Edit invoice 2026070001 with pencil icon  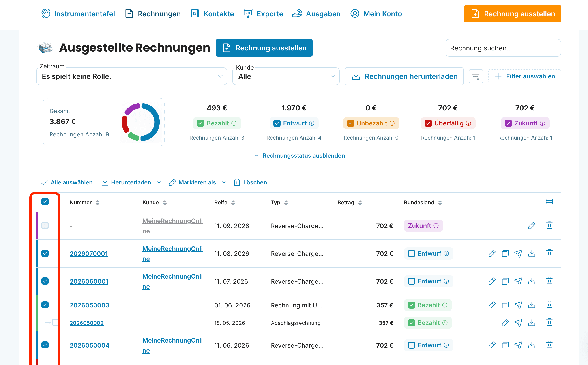tap(492, 253)
